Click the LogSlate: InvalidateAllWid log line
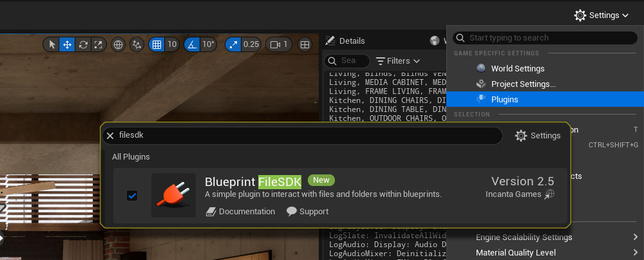The width and height of the screenshot is (644, 260). coord(387,236)
